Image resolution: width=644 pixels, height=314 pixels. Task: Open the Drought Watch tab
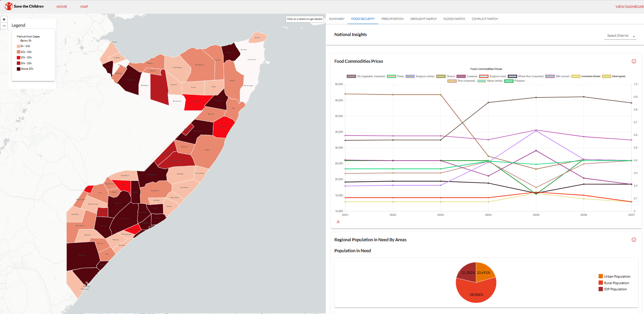(x=423, y=19)
